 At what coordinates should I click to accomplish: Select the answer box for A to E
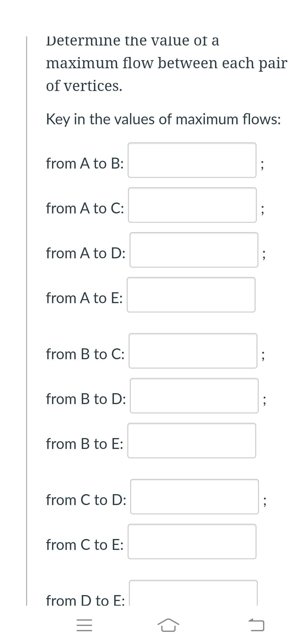point(191,294)
